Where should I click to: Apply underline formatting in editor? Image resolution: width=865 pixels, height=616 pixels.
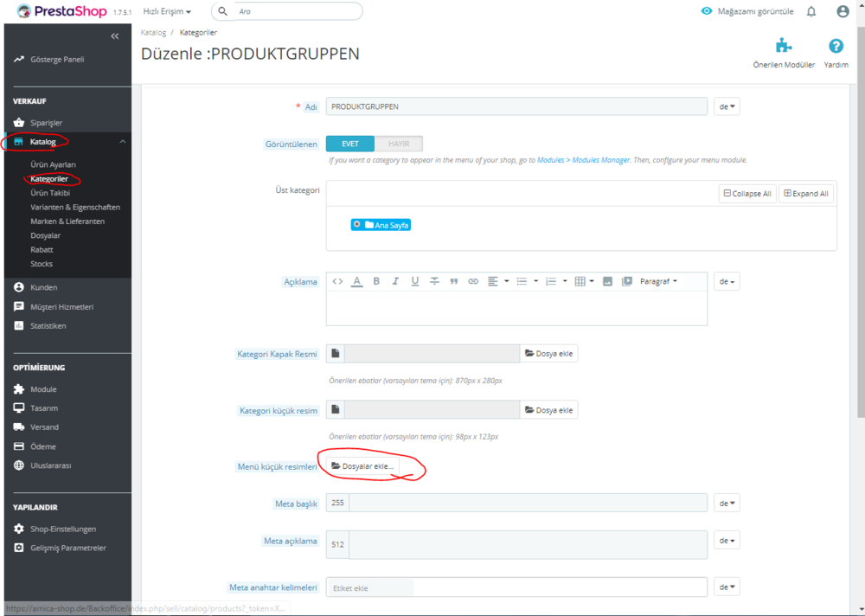click(x=415, y=281)
